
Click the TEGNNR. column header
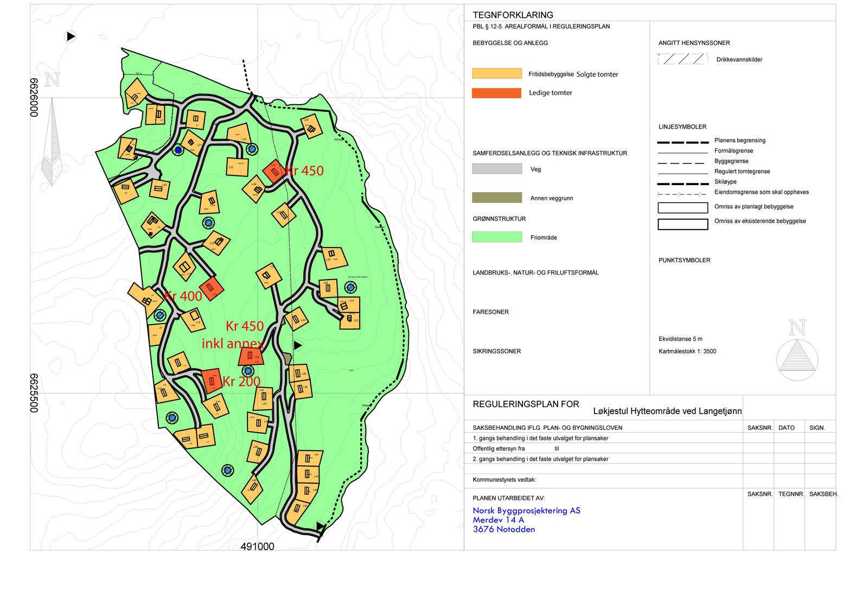[792, 494]
